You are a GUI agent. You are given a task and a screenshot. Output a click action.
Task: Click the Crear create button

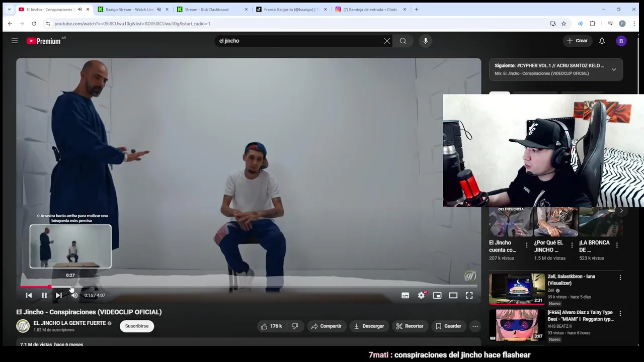tap(577, 41)
